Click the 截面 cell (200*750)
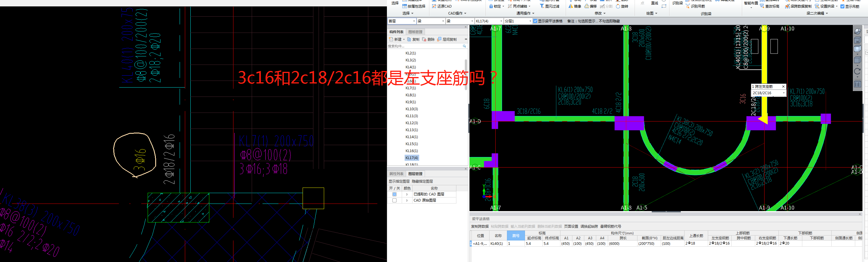This screenshot has height=262, width=868. [649, 243]
